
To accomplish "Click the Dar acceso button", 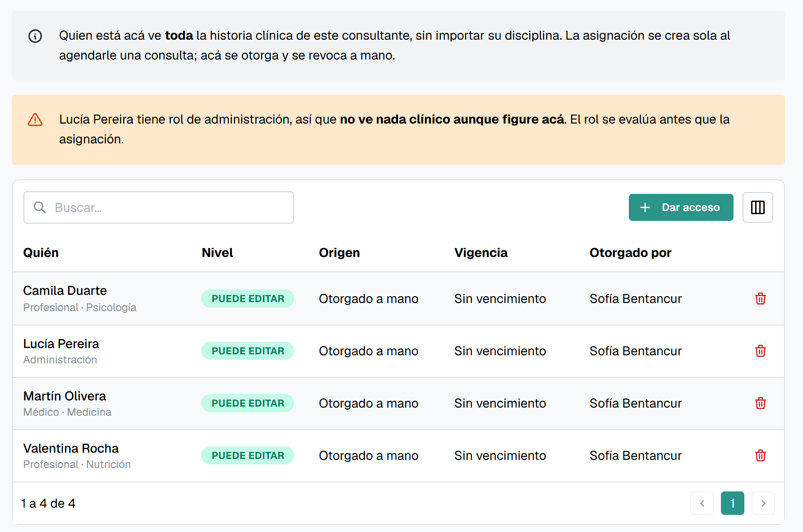I will coord(681,207).
